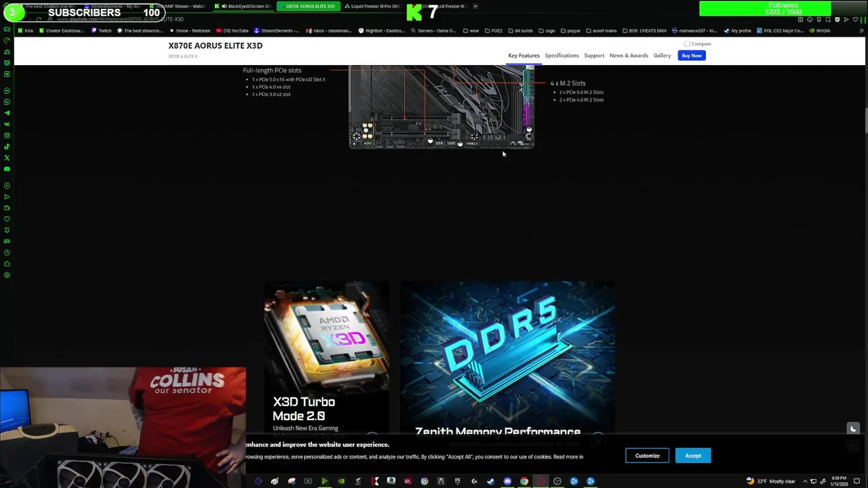Viewport: 868px width, 488px height.
Task: Expand the paypal bookmarks folder
Action: click(x=570, y=30)
